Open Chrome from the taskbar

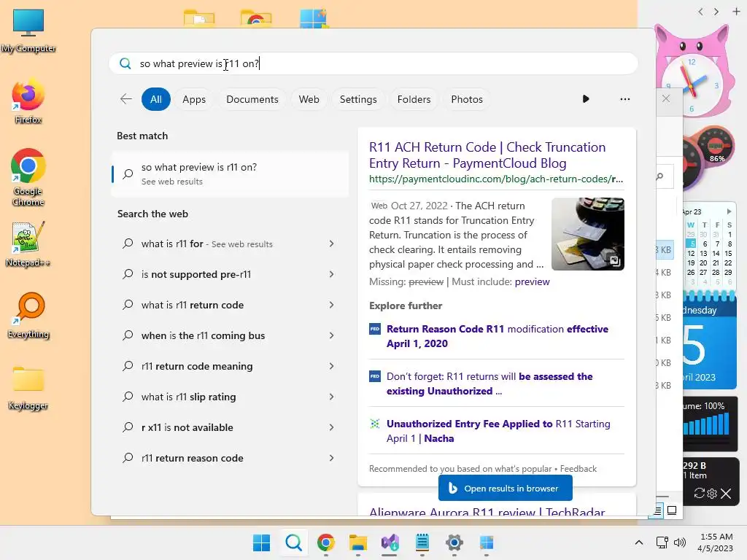326,542
